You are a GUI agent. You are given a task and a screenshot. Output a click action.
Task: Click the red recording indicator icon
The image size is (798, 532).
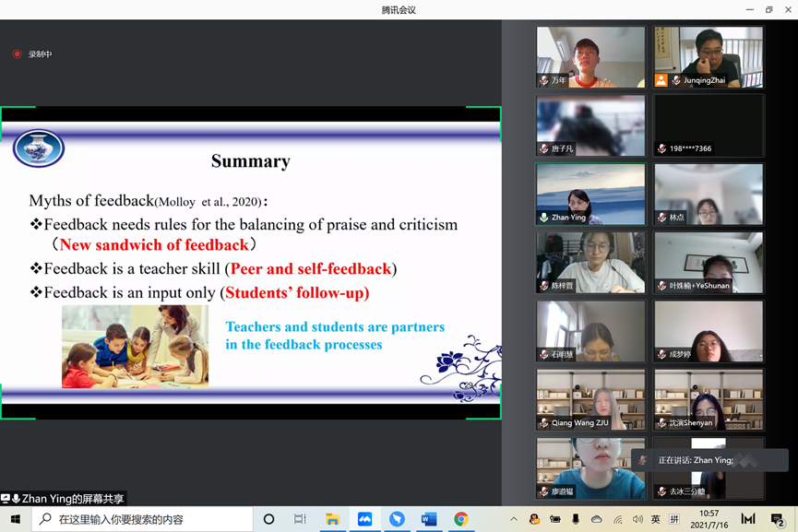(17, 54)
